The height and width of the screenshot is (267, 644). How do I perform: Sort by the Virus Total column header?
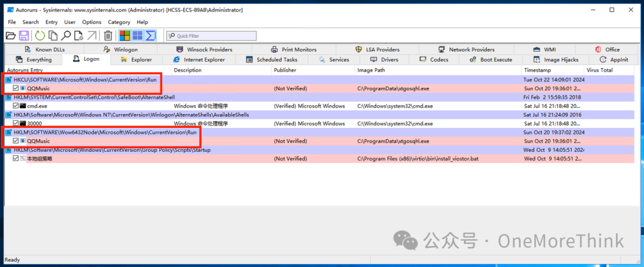[609, 70]
